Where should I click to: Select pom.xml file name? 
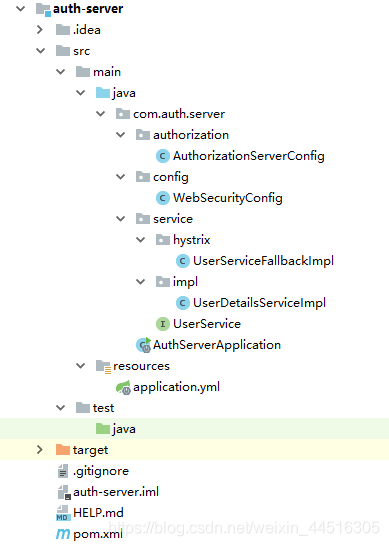click(x=98, y=534)
